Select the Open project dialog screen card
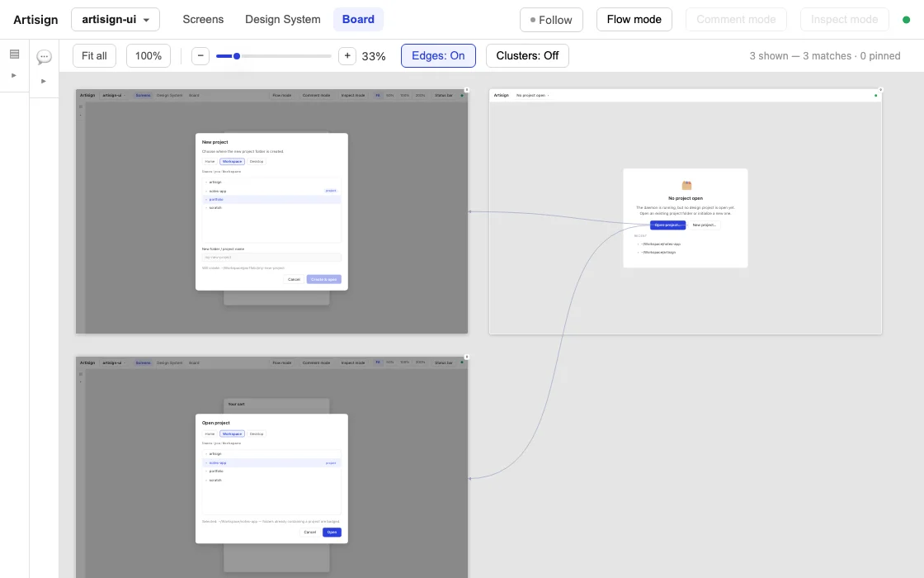The image size is (924, 578). click(x=271, y=467)
